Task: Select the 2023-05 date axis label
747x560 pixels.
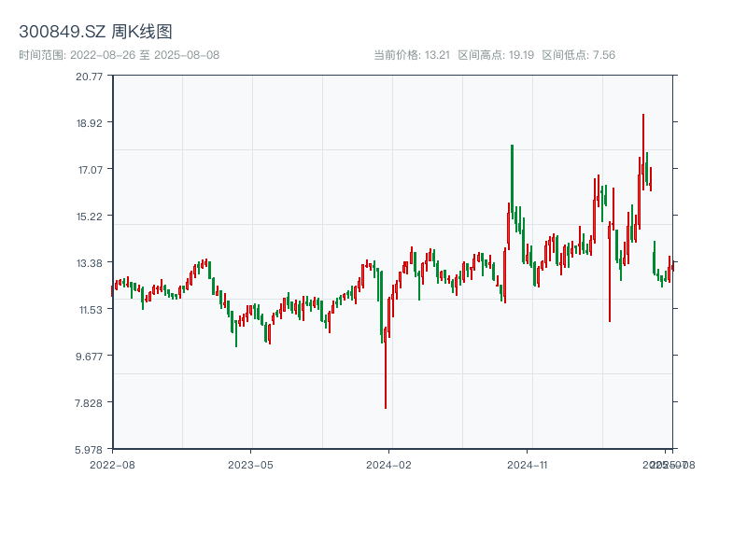Action: point(250,464)
